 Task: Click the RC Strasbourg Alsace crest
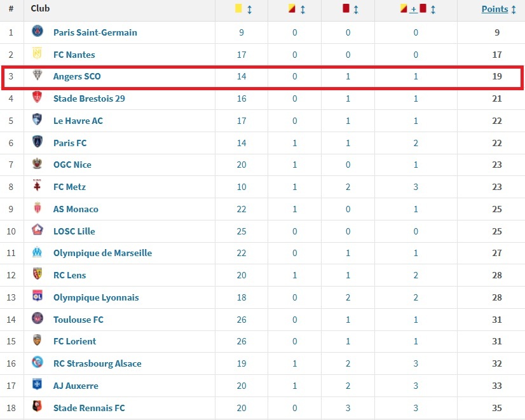pyautogui.click(x=38, y=363)
